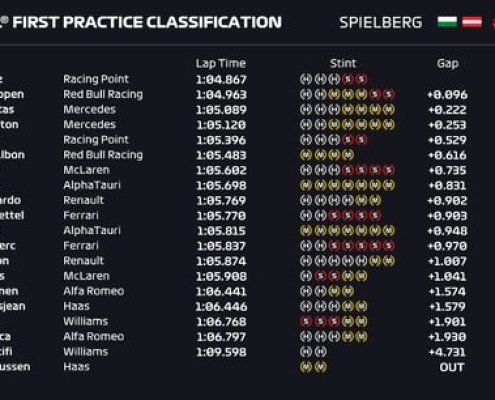Click the first medium tyre icon in the Haas OUT row

tap(306, 367)
